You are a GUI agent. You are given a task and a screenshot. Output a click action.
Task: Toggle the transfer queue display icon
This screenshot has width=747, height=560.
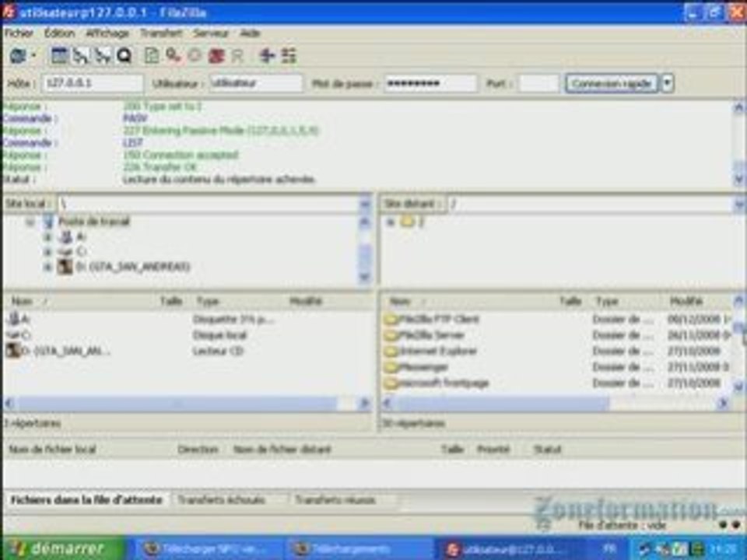click(x=124, y=56)
